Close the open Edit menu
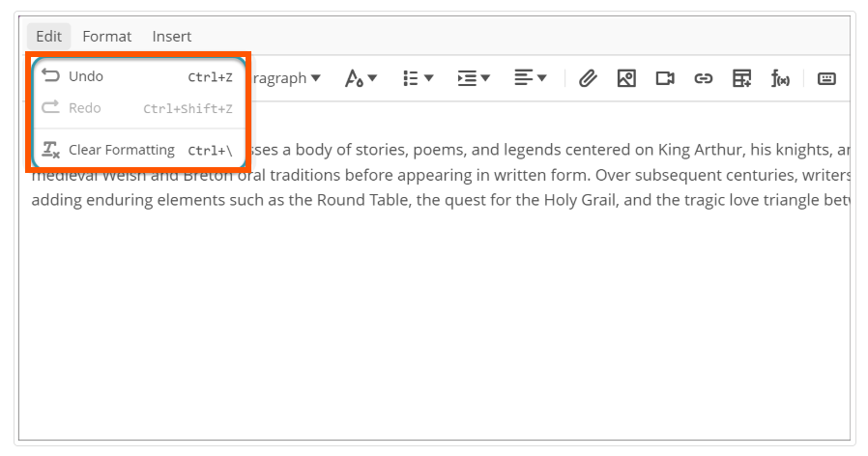 48,37
